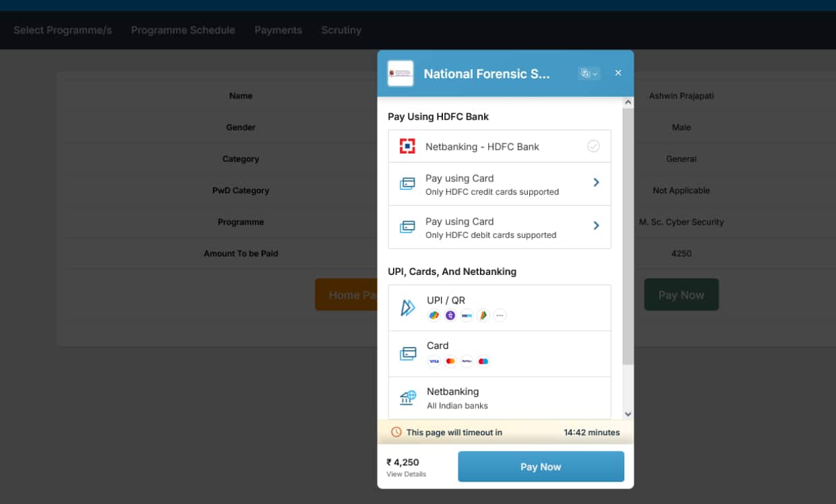
Task: Open the Select Programme/s menu
Action: (x=63, y=30)
